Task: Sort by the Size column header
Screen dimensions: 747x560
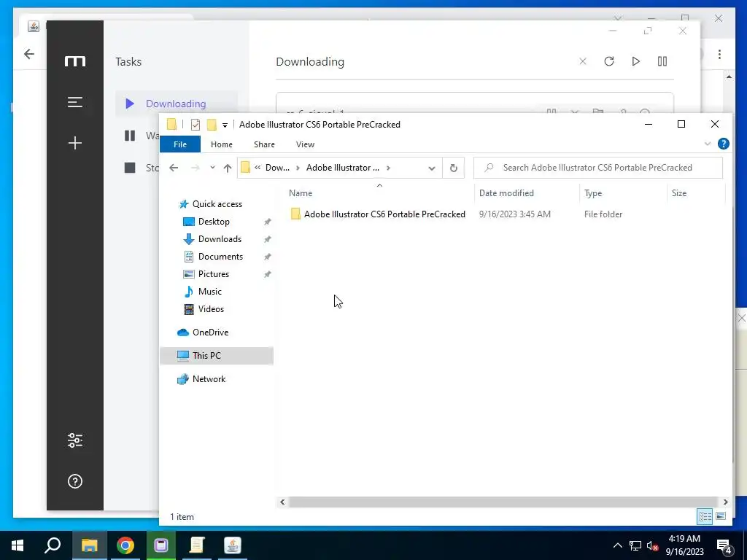Action: click(x=679, y=192)
